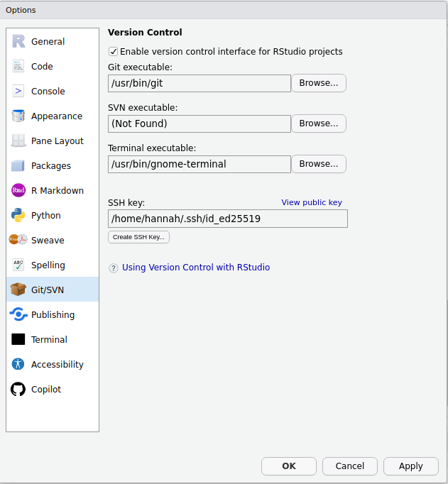Image resolution: width=448 pixels, height=484 pixels.
Task: Click the Accessibility figure icon
Action: click(18, 364)
